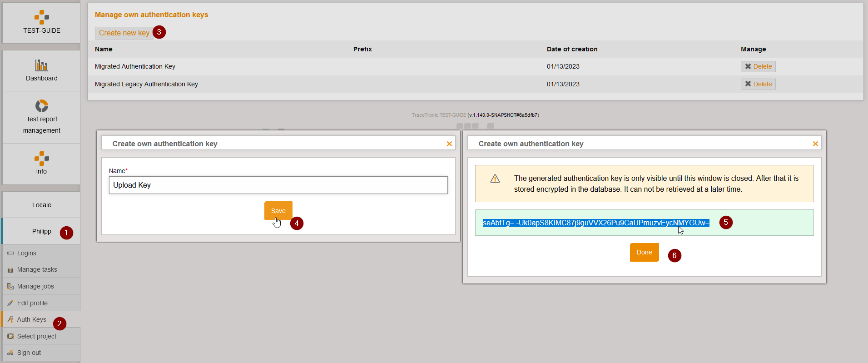This screenshot has height=363, width=868.
Task: Click Create new key button
Action: click(124, 33)
